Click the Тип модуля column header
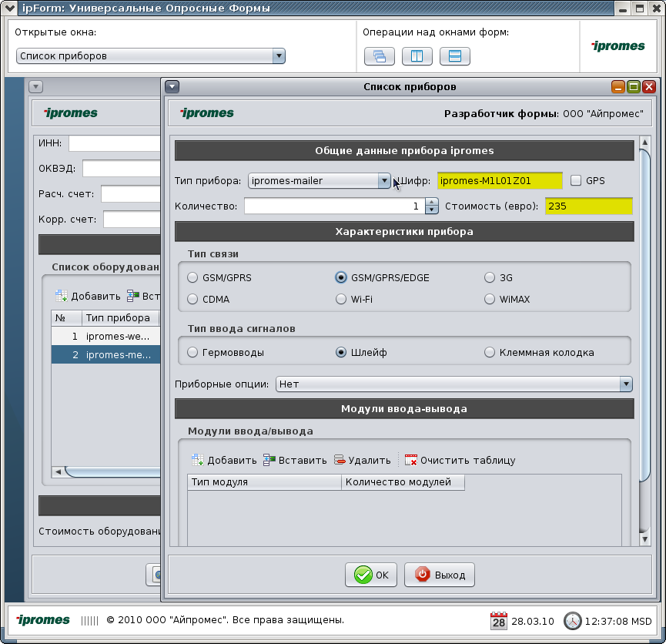 click(264, 482)
